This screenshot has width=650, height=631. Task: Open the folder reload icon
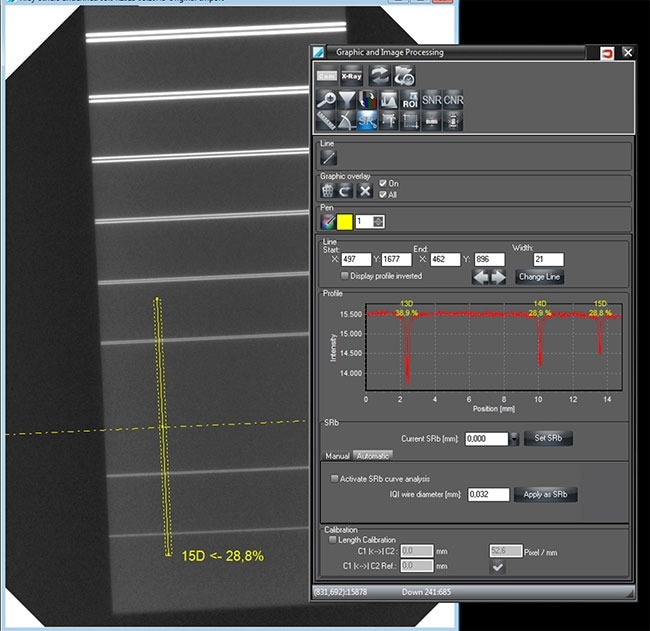(x=404, y=76)
